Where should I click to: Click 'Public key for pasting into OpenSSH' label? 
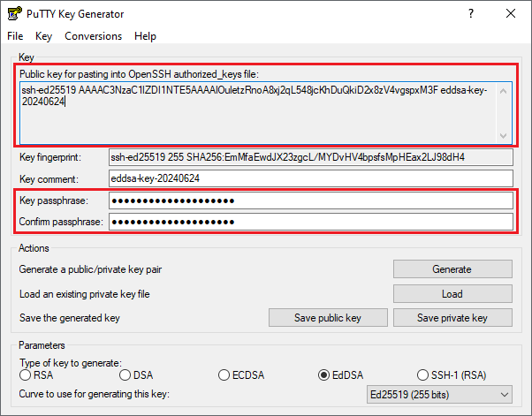click(139, 74)
